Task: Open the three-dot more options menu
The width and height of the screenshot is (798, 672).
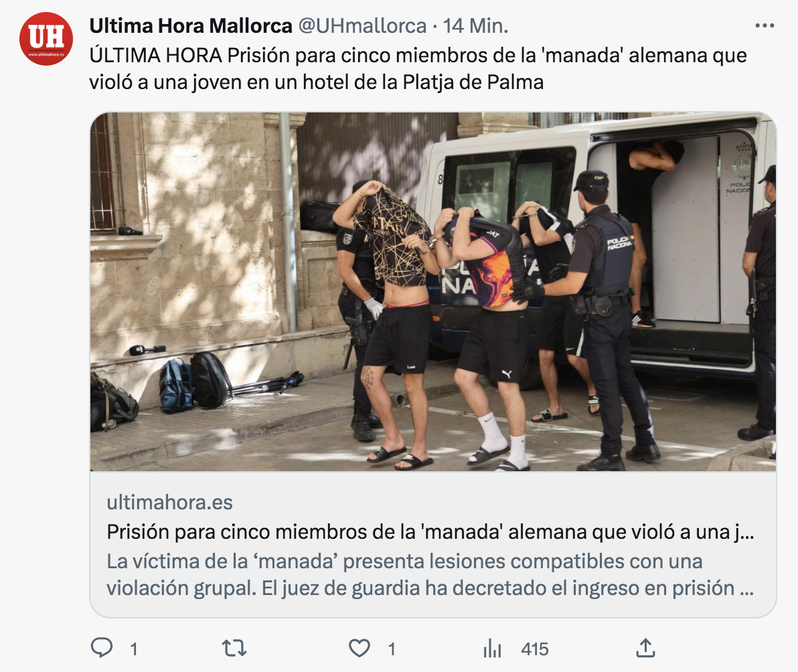Action: pyautogui.click(x=765, y=25)
